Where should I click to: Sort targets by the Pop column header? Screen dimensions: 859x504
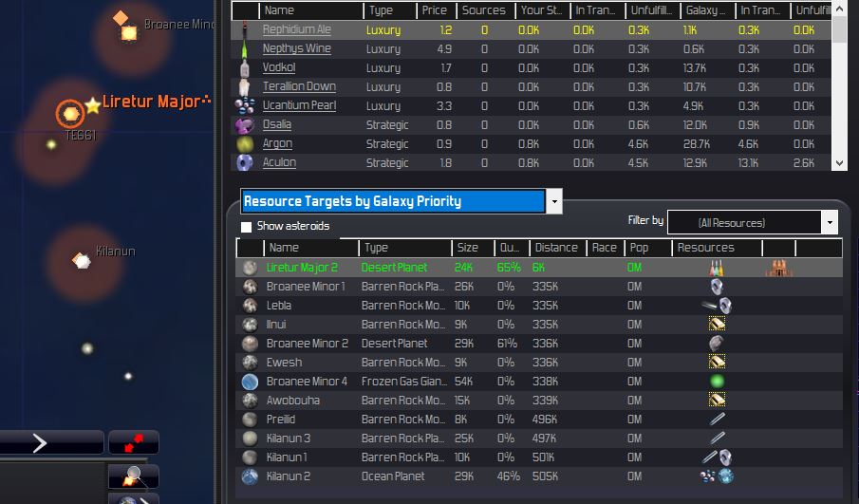click(x=648, y=248)
